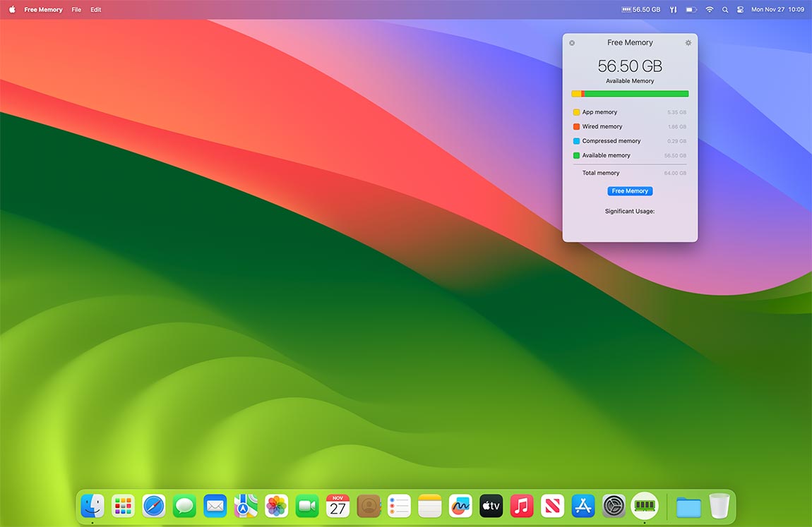Click the Apple menu
This screenshot has width=812, height=527.
coord(11,9)
